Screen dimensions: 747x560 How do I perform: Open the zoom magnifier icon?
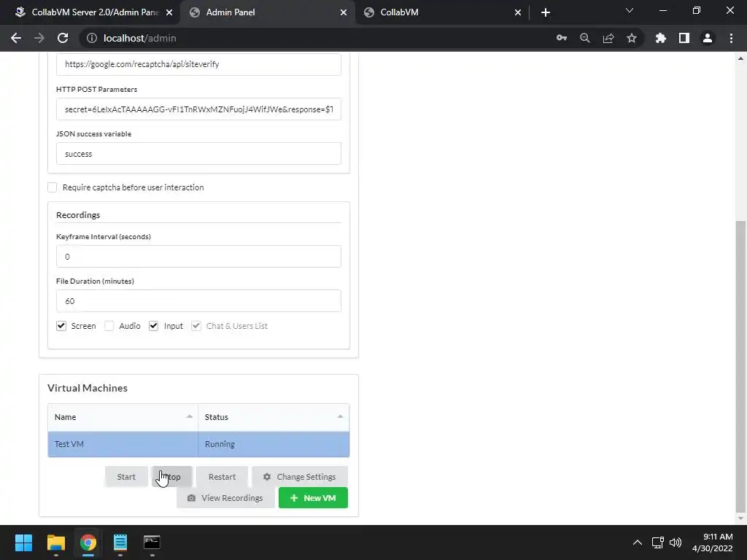click(585, 38)
